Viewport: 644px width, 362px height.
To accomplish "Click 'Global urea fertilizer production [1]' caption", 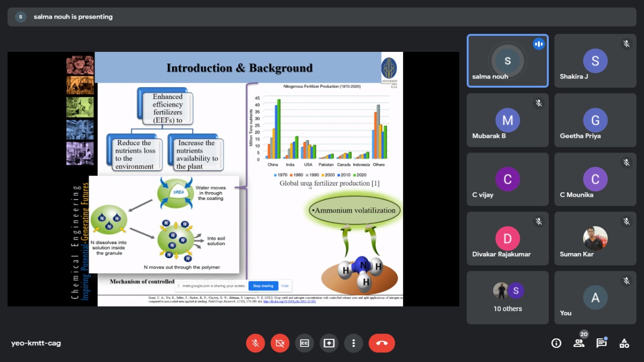I will click(330, 183).
